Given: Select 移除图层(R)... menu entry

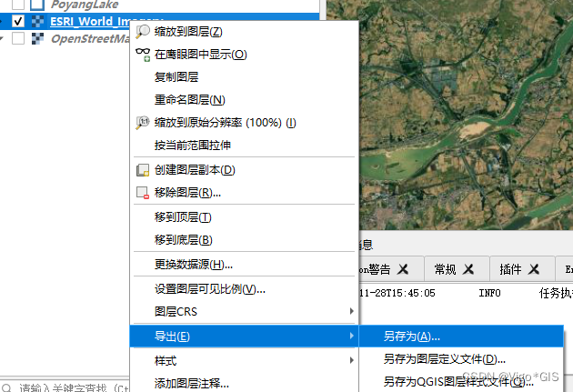Looking at the screenshot, I should tap(245, 193).
